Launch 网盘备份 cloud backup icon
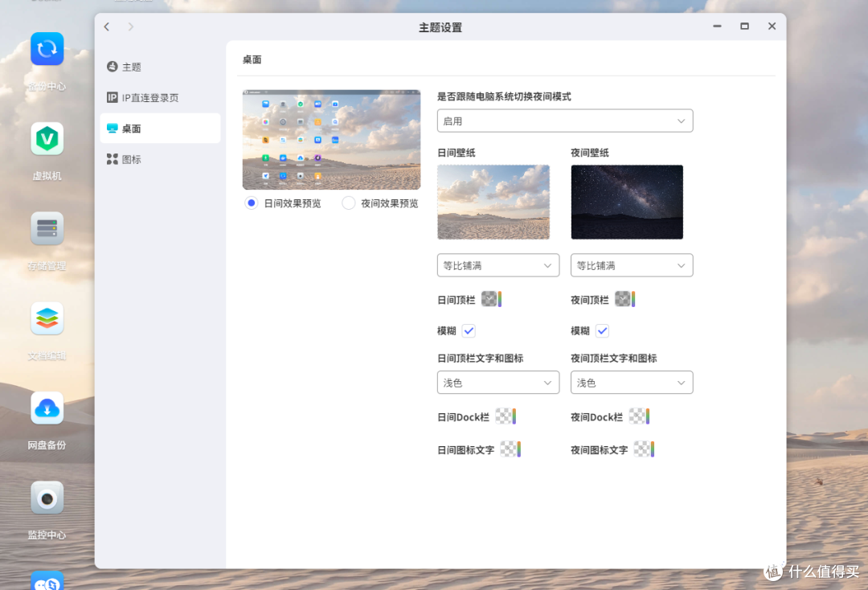Screen dimensions: 868x590 pyautogui.click(x=47, y=408)
